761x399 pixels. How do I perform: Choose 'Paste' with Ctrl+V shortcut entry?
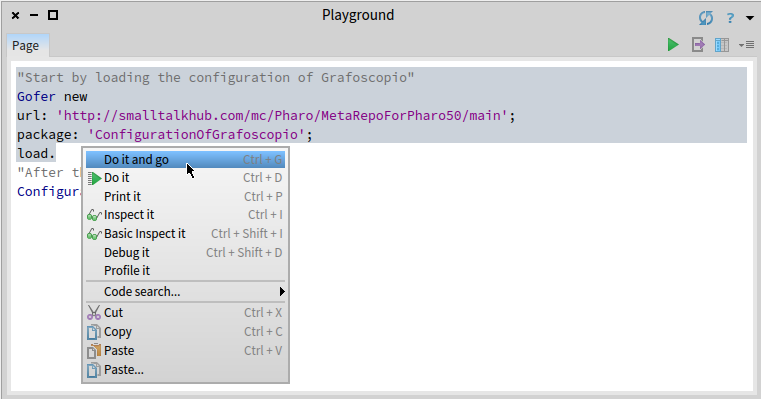pyautogui.click(x=185, y=350)
